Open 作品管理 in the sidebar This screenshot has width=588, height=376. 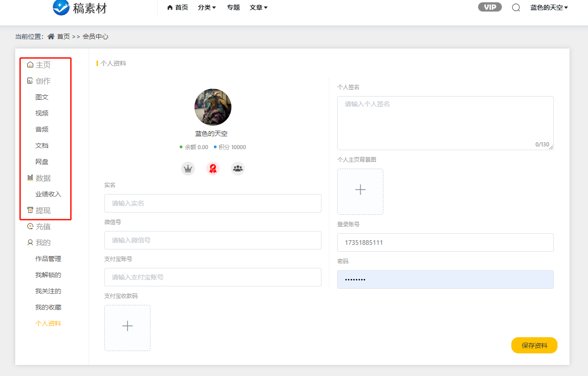[48, 259]
